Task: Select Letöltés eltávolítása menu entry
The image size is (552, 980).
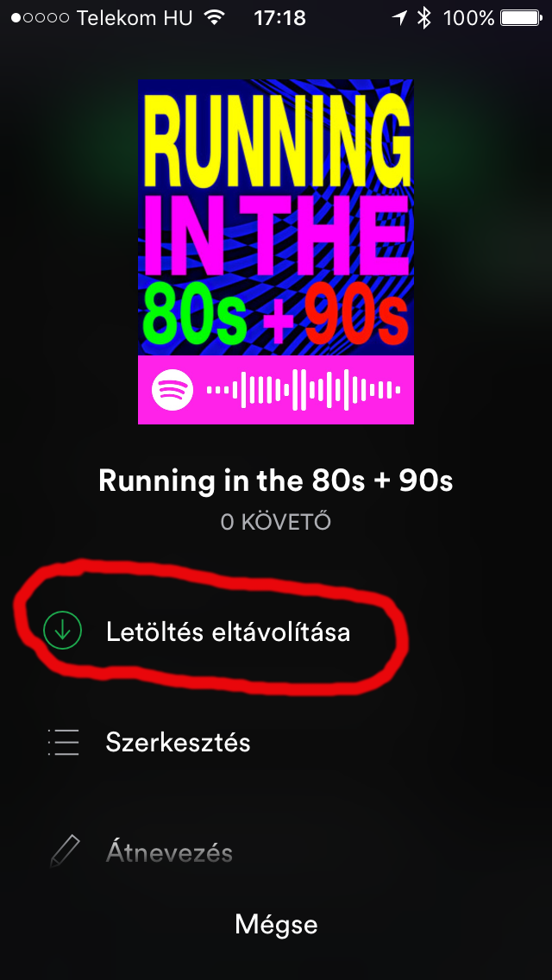Action: [276, 631]
